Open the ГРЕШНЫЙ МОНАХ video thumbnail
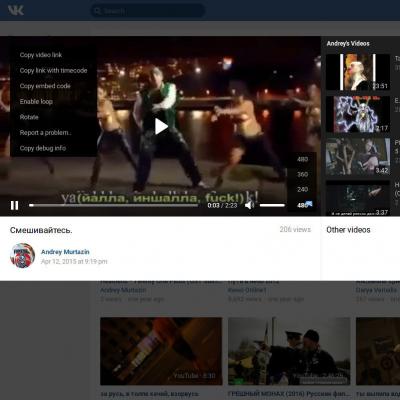This screenshot has height=400, width=400. coord(289,351)
